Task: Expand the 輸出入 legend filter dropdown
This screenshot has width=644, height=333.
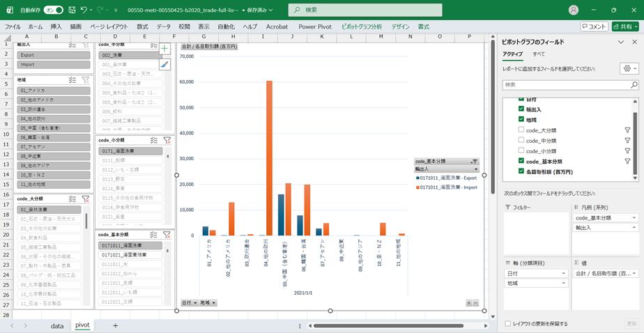Action: [x=476, y=169]
